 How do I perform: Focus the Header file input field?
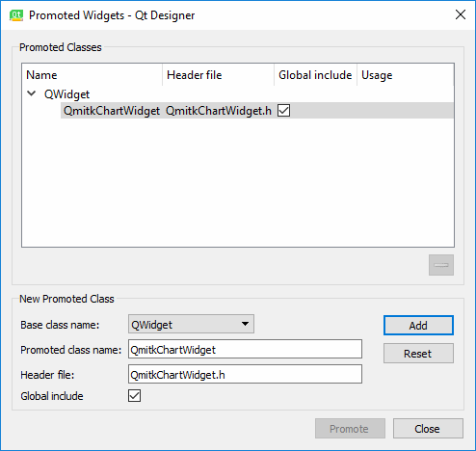click(245, 374)
